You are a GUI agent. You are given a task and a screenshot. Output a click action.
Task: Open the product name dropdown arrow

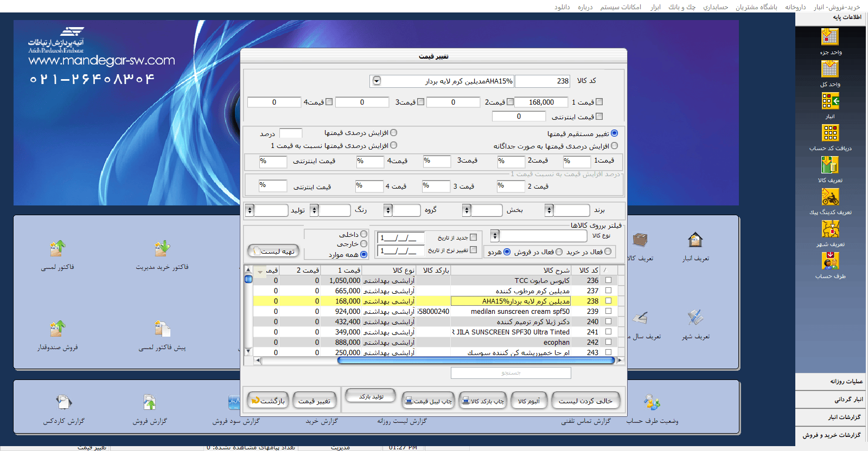click(376, 81)
